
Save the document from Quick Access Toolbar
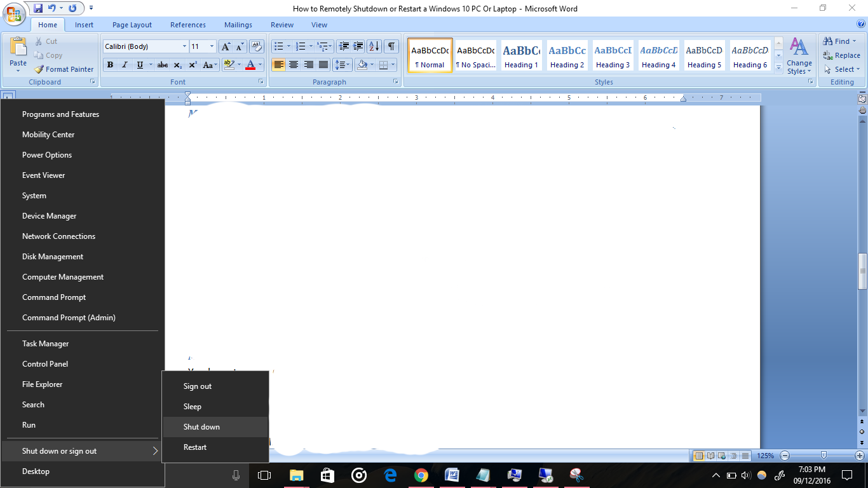point(38,8)
